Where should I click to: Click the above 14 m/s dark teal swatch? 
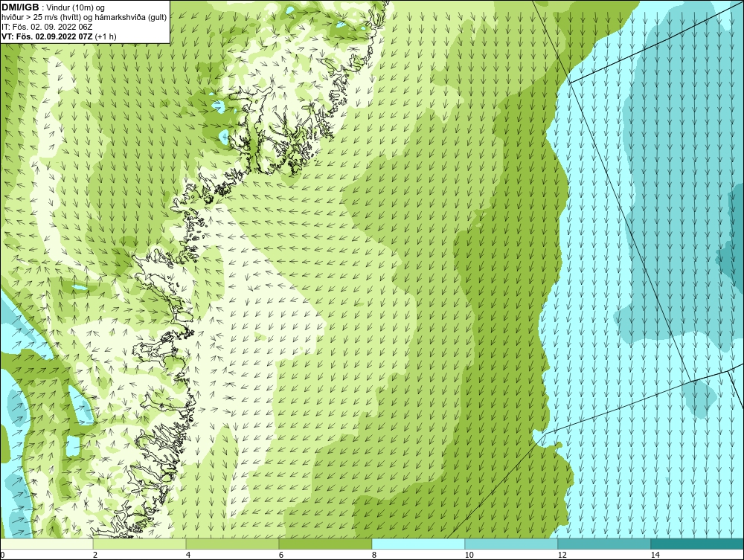point(698,544)
